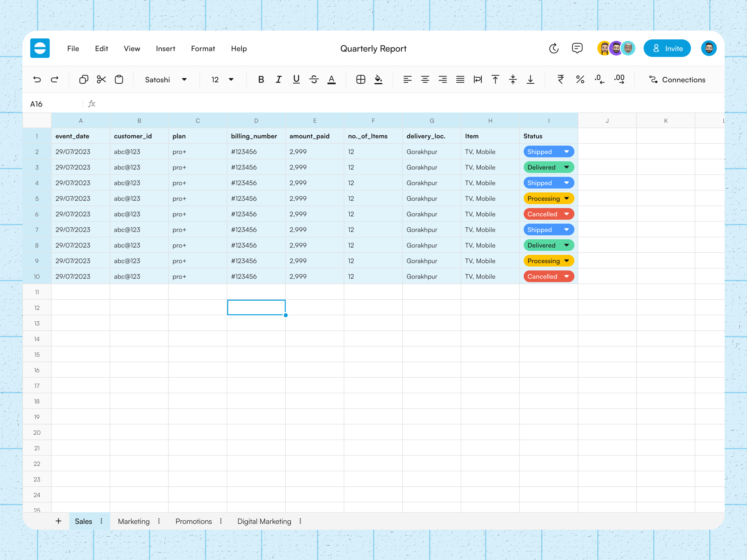
Task: Click the Text wrap icon
Action: [x=478, y=79]
